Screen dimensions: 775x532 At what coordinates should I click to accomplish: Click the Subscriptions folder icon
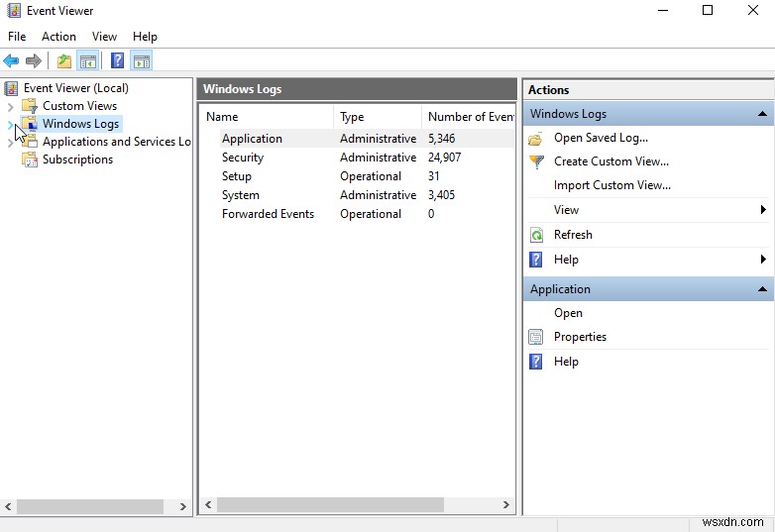(x=30, y=160)
